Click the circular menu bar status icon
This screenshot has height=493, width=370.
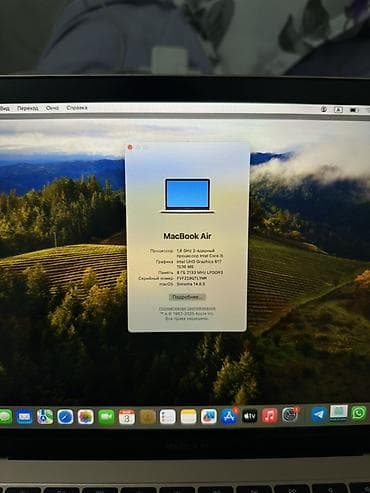coord(324,109)
